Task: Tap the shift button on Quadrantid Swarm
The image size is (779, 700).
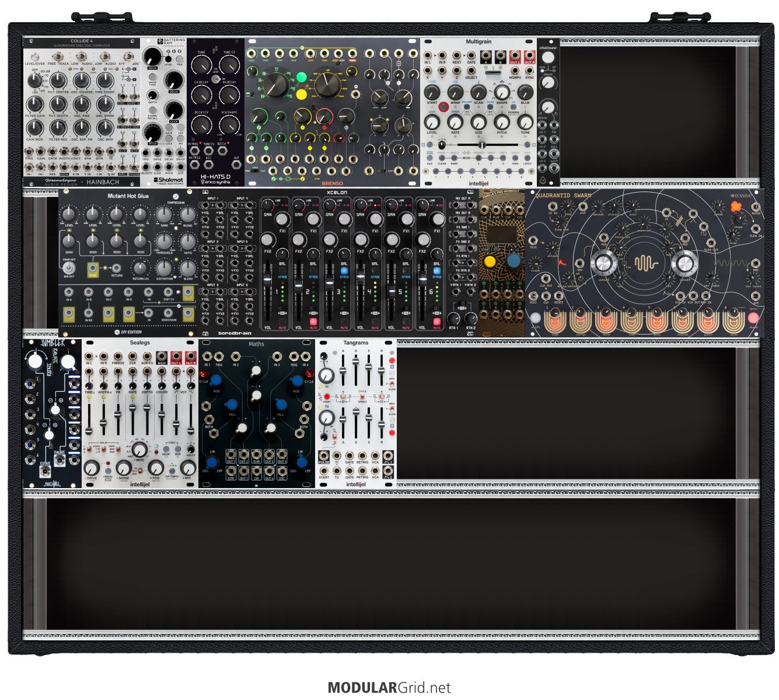Action: pos(536,318)
